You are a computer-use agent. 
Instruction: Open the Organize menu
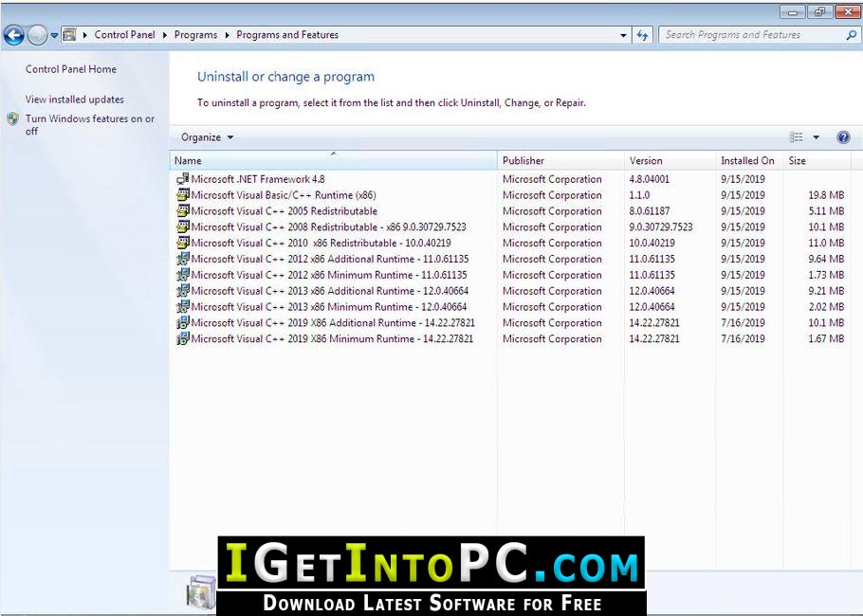[207, 137]
